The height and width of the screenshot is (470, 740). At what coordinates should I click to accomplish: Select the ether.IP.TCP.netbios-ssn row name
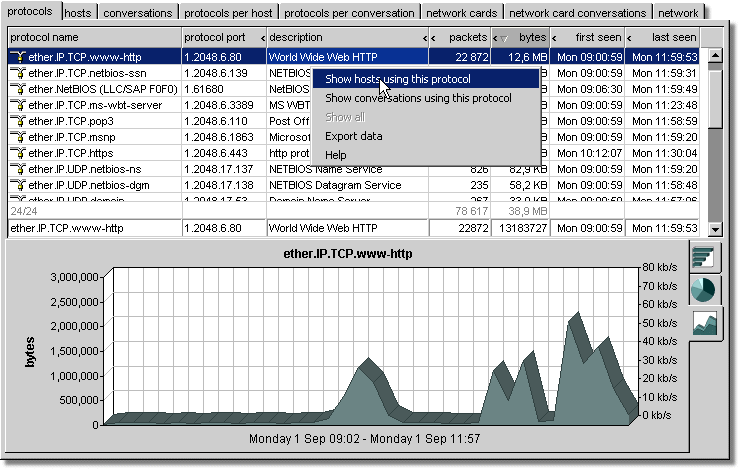(x=87, y=73)
